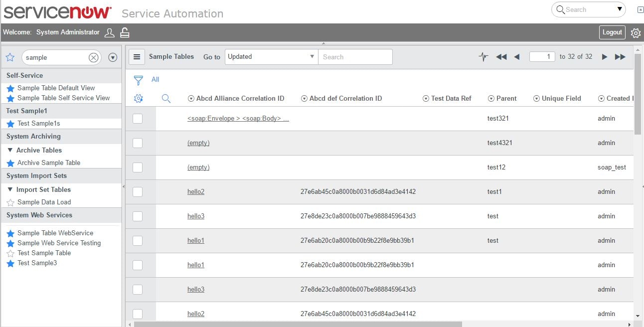This screenshot has height=327, width=644.
Task: Open the Self-Service application header
Action: [61, 76]
